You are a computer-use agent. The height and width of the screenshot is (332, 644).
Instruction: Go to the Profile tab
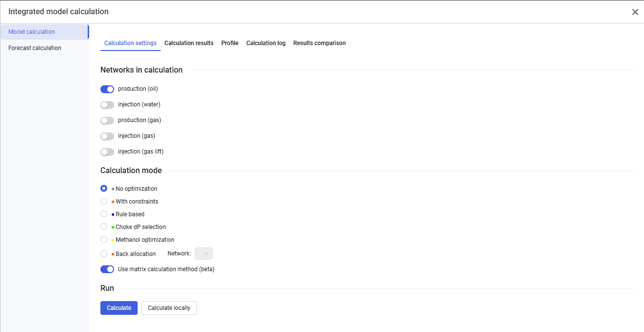230,43
